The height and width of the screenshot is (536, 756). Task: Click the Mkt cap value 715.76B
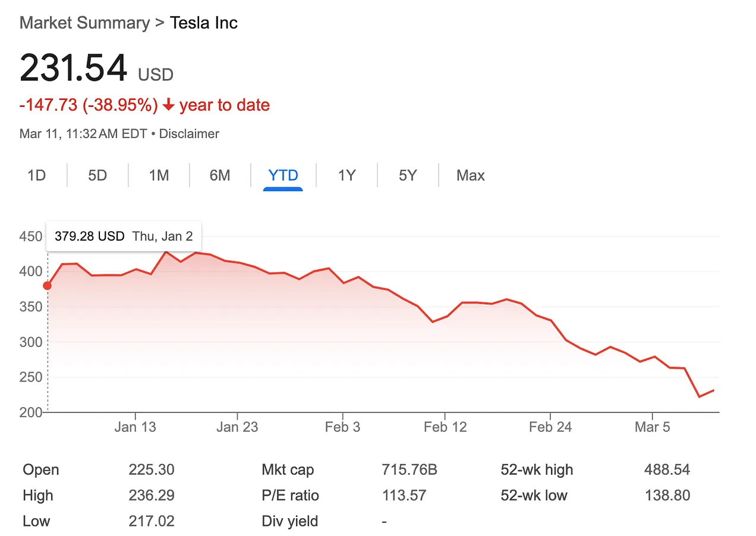pos(409,470)
